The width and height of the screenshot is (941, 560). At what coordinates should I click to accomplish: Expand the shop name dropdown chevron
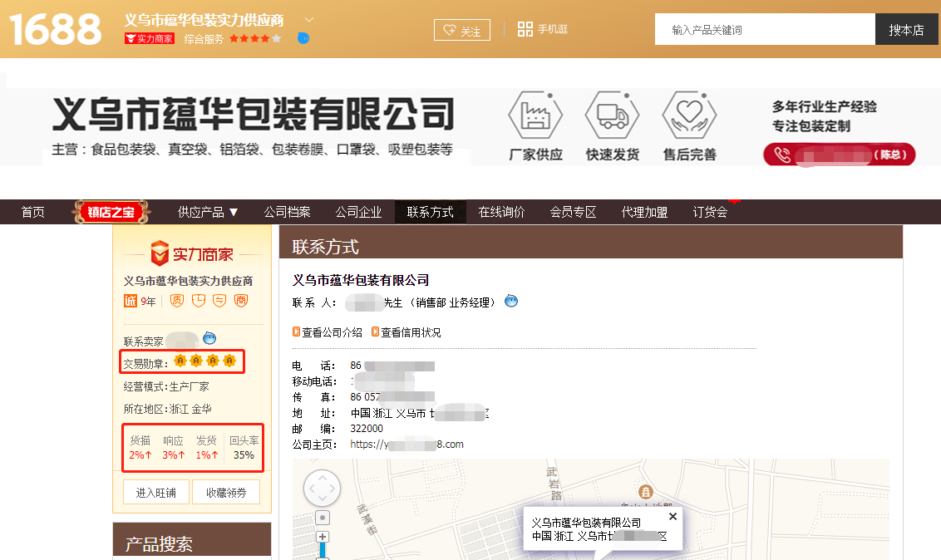coord(309,20)
